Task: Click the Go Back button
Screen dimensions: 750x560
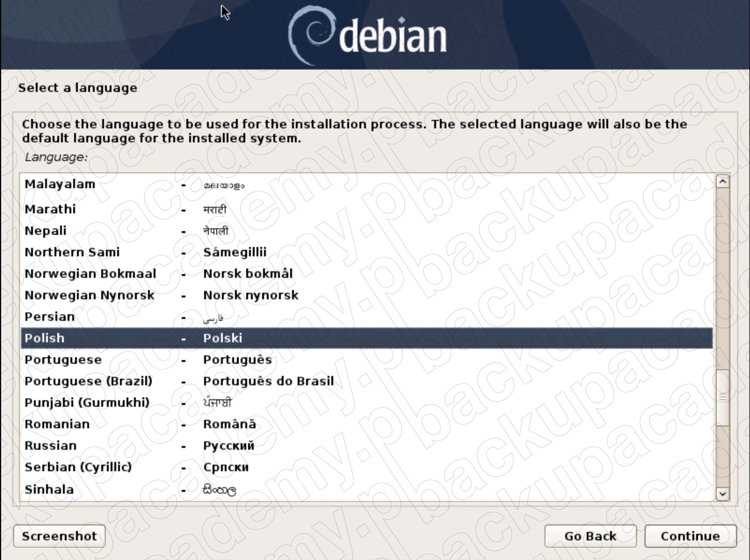Action: pyautogui.click(x=590, y=536)
